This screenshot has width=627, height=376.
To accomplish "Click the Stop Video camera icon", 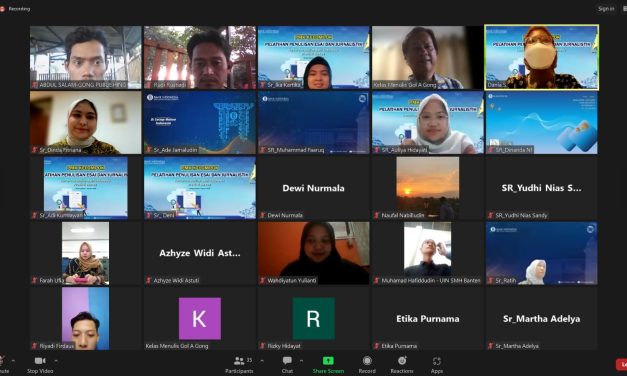I will (40, 361).
